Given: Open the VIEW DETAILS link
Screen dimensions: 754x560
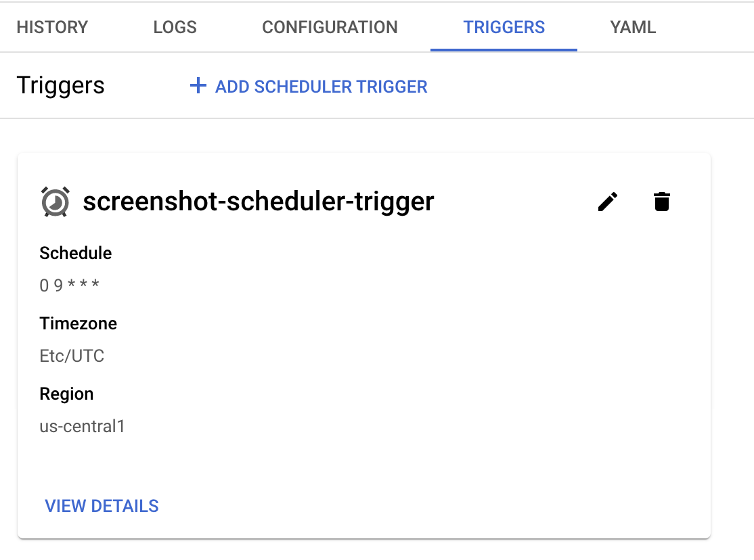Looking at the screenshot, I should [102, 506].
